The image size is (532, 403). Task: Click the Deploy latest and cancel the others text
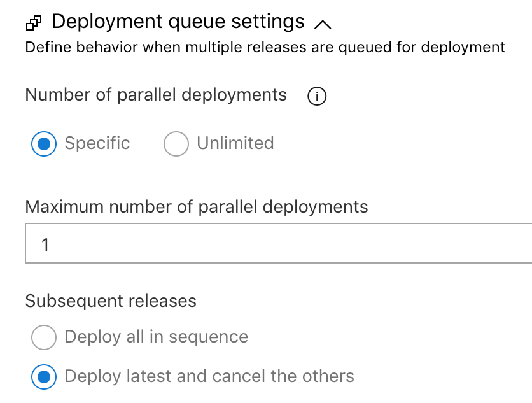pyautogui.click(x=209, y=376)
